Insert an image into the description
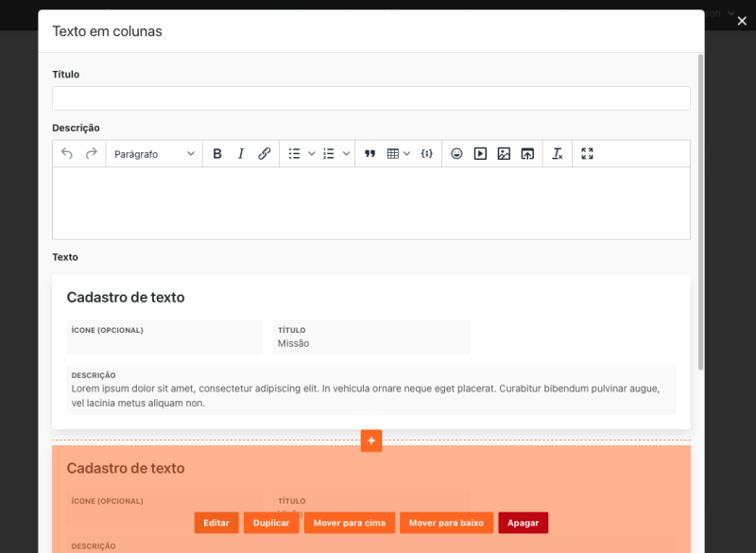Screen dimensions: 756x553 504,153
